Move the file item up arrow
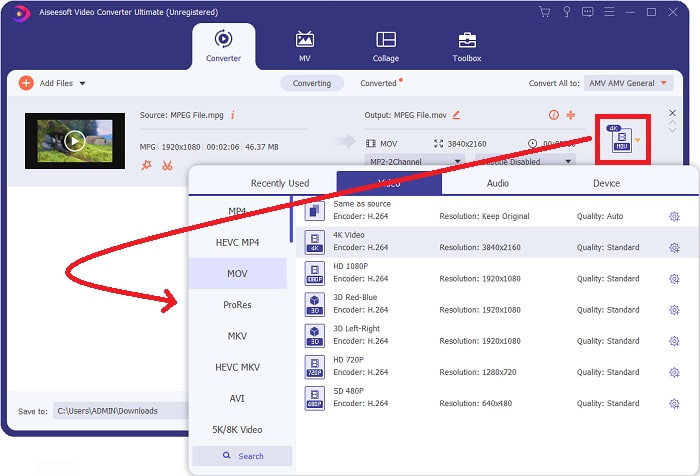Screen dimensions: 700x476 tap(672, 122)
